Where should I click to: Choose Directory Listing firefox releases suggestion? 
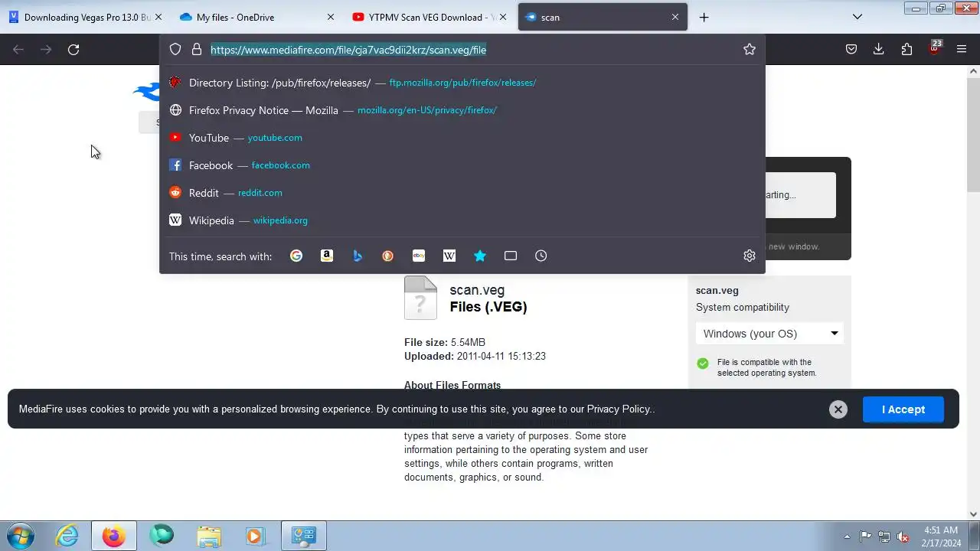click(x=462, y=83)
